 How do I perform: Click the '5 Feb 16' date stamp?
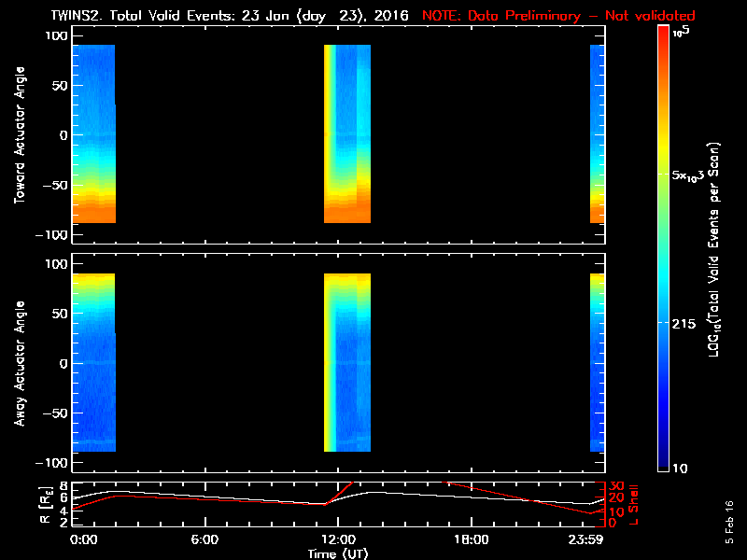click(x=729, y=523)
